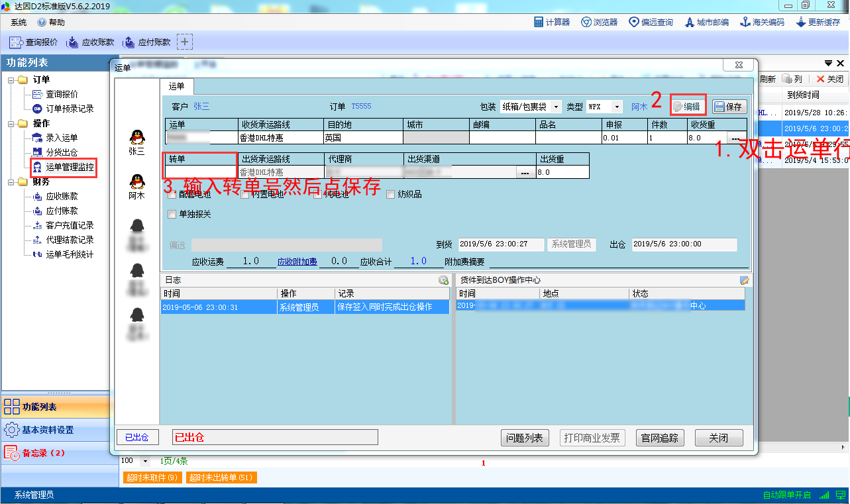The height and width of the screenshot is (504, 850).
Task: Click the 保存 save button
Action: coord(729,107)
